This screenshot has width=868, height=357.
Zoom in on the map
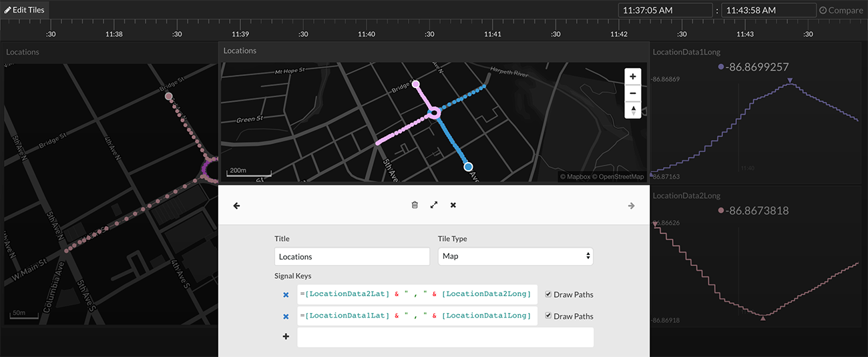click(x=632, y=76)
